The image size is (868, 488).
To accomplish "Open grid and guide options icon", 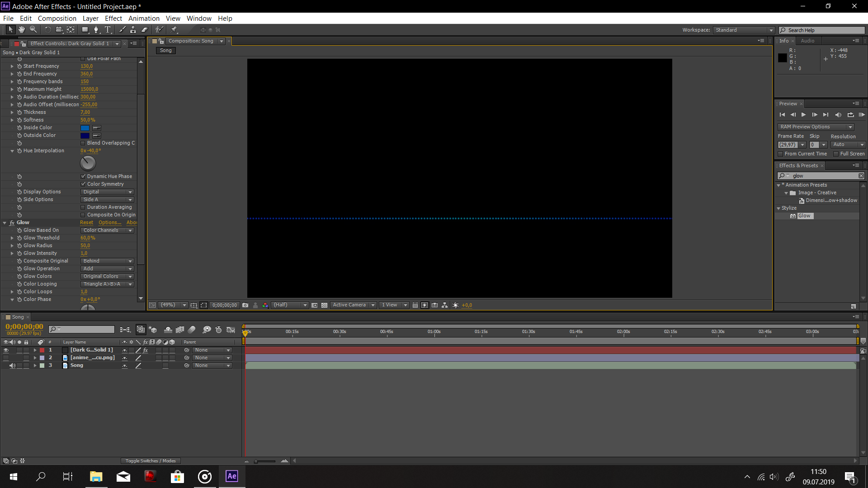I will tap(193, 305).
